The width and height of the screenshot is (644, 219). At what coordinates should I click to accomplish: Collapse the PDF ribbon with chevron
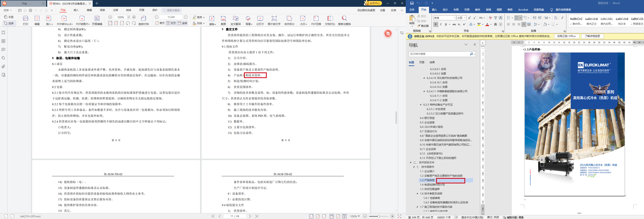click(x=402, y=10)
